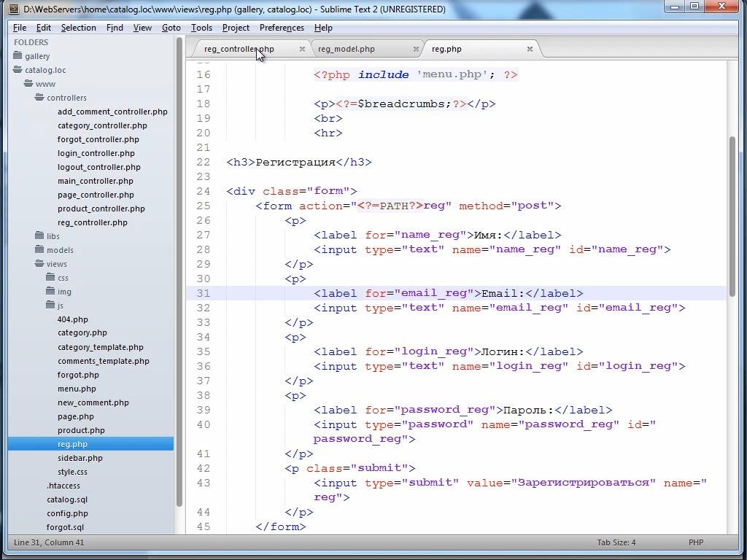Expand the img folder

[x=50, y=291]
